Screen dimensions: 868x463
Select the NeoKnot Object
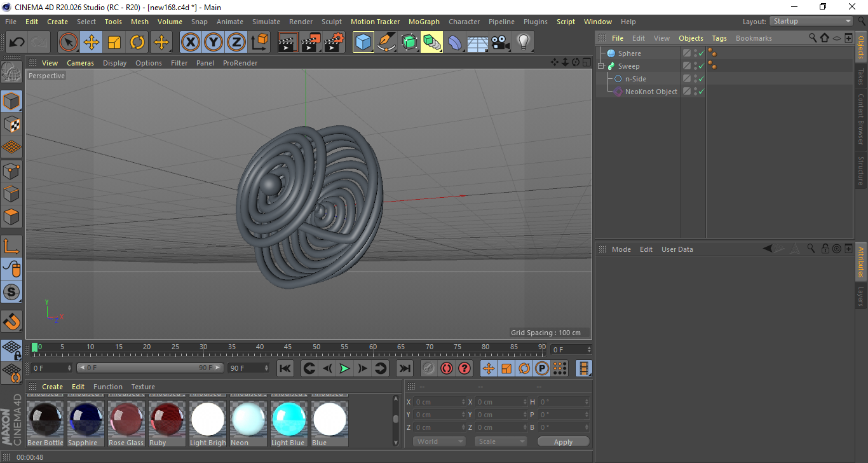[651, 92]
